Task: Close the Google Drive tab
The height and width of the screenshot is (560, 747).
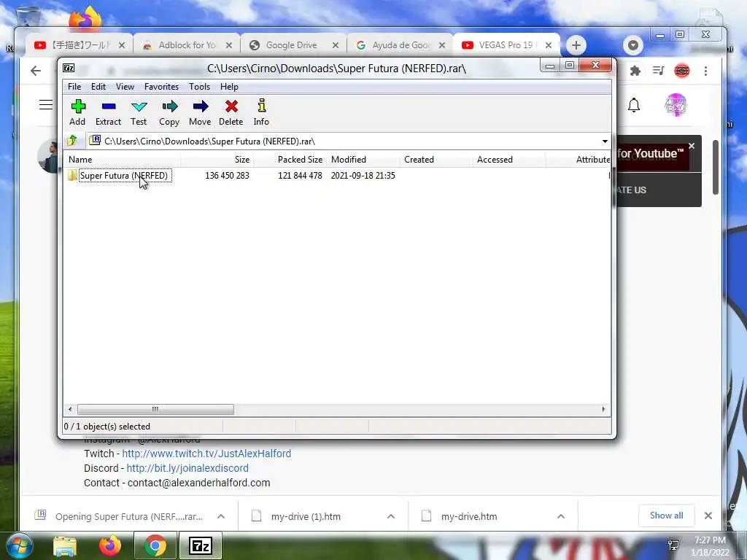Action: click(x=336, y=45)
